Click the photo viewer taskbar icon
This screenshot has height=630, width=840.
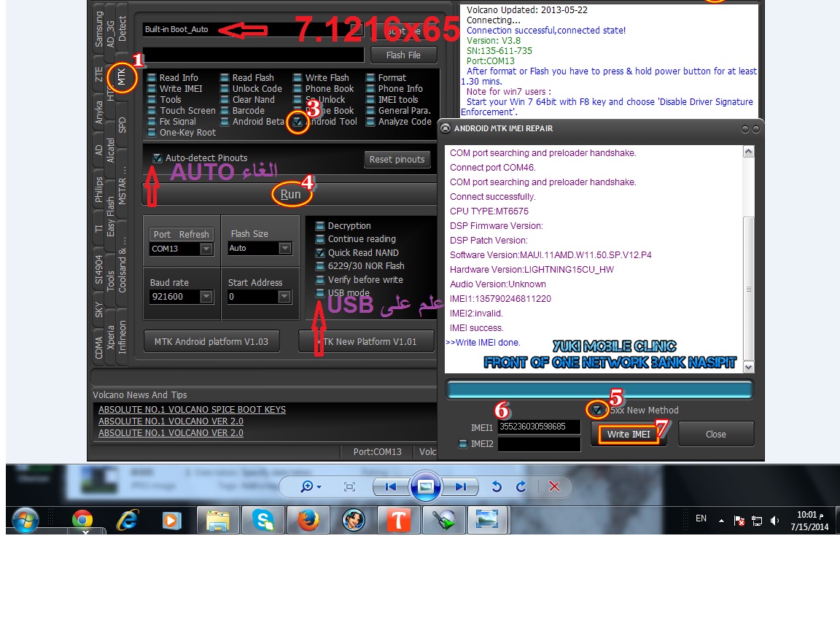coord(487,520)
